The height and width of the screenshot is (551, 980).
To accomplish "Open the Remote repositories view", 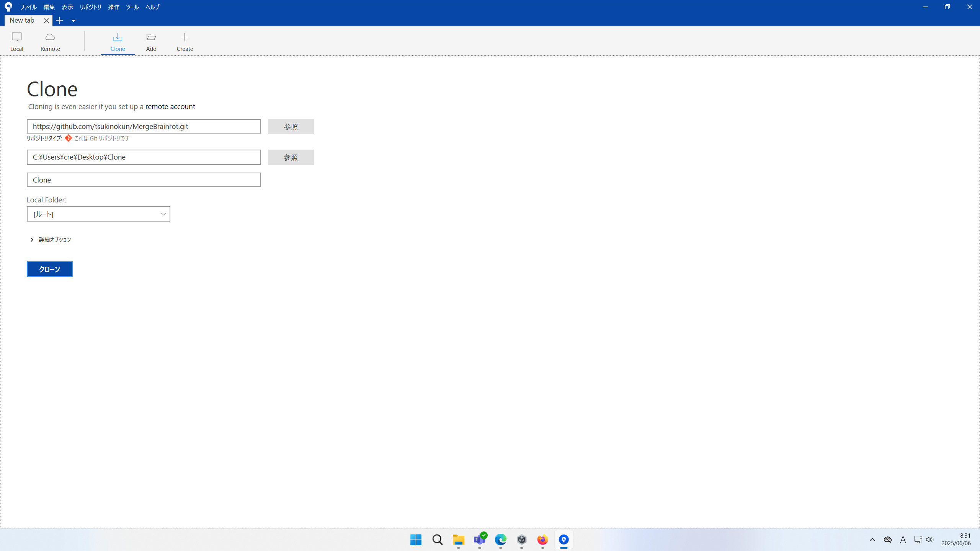I will point(50,41).
